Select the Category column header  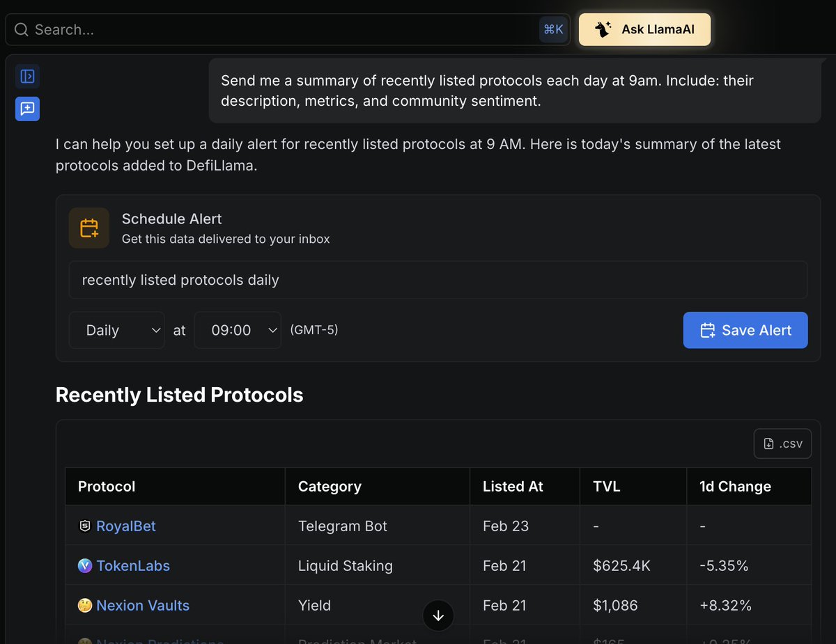378,486
